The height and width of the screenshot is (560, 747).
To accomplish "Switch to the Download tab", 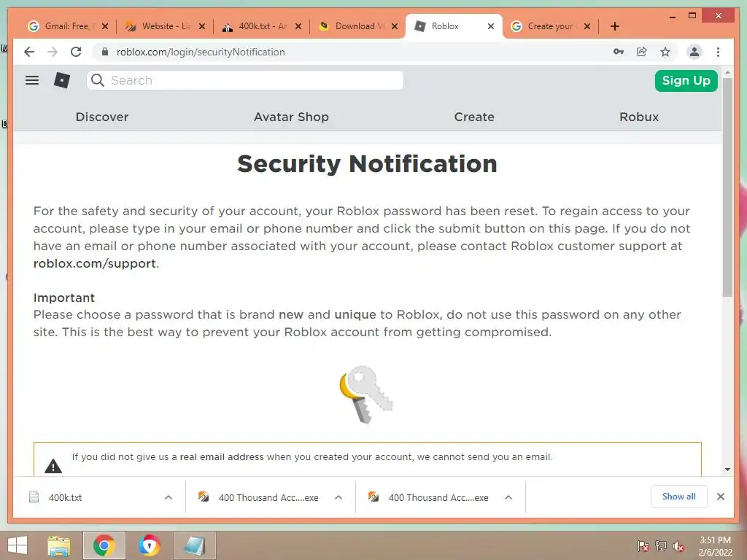I will (357, 26).
